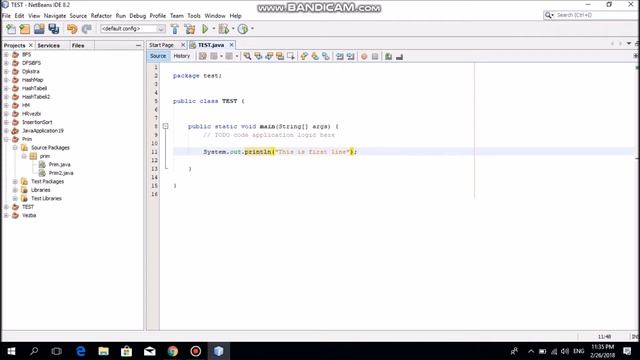The image size is (640, 360).
Task: Click the Save All toolbar icon
Action: [54, 29]
